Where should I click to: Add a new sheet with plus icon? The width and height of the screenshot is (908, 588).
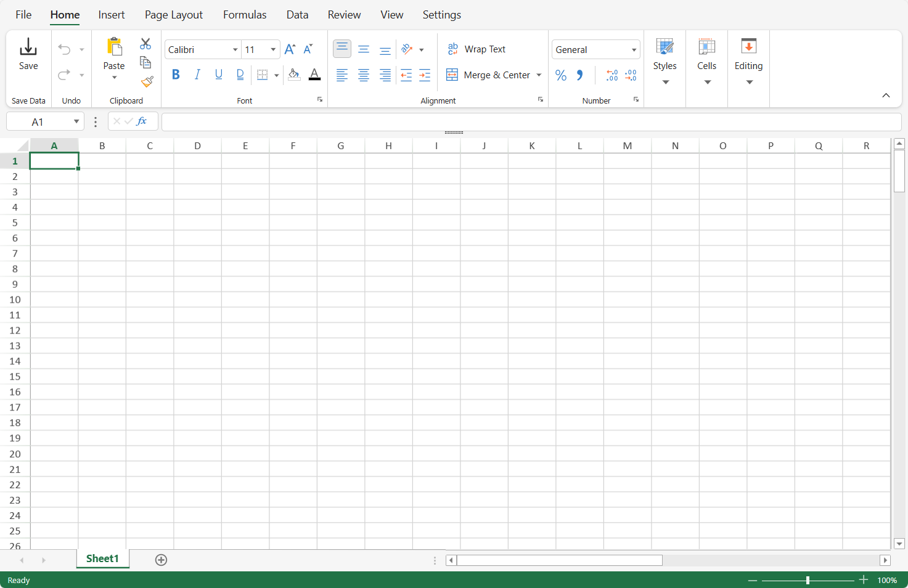click(161, 560)
